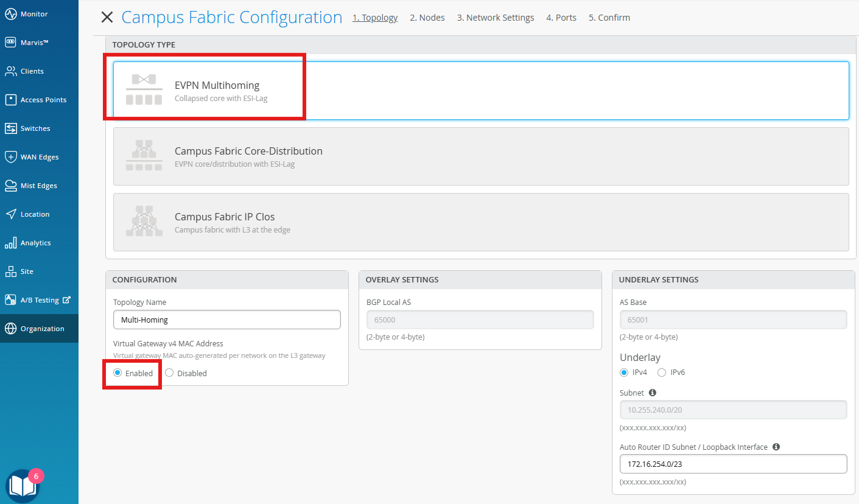Viewport: 859px width, 504px height.
Task: Open the help book icon with badge
Action: 22,486
